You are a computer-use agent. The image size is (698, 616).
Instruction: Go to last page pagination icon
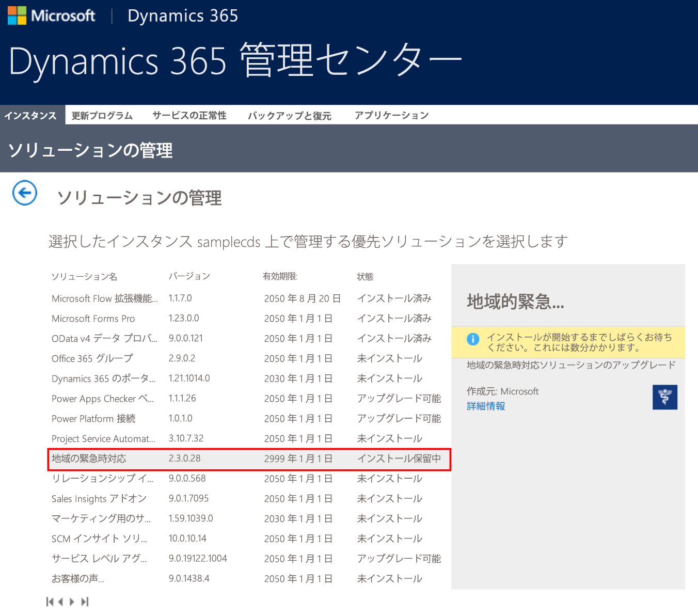(x=85, y=602)
